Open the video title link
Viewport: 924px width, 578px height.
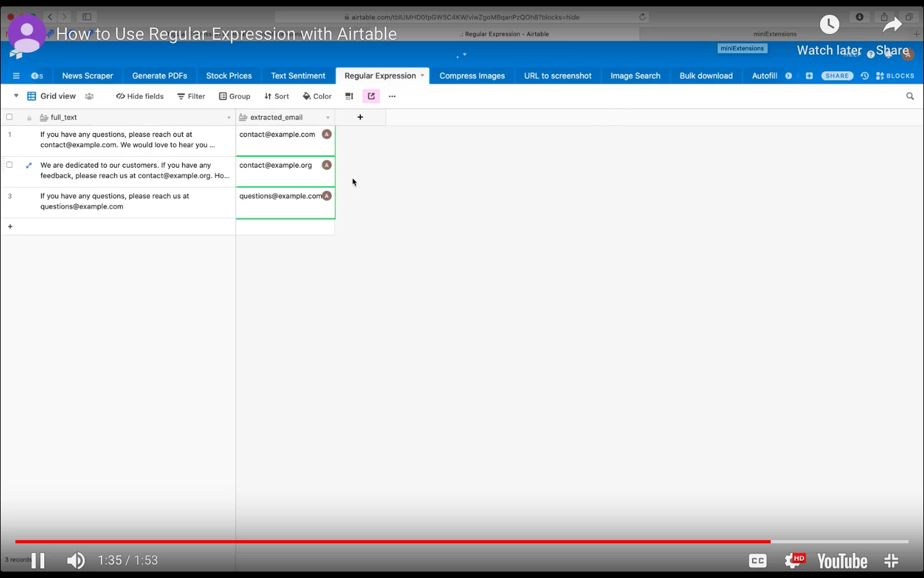click(227, 34)
